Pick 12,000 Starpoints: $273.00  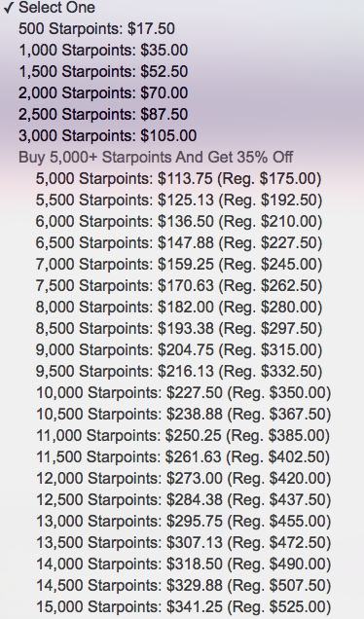tap(182, 478)
